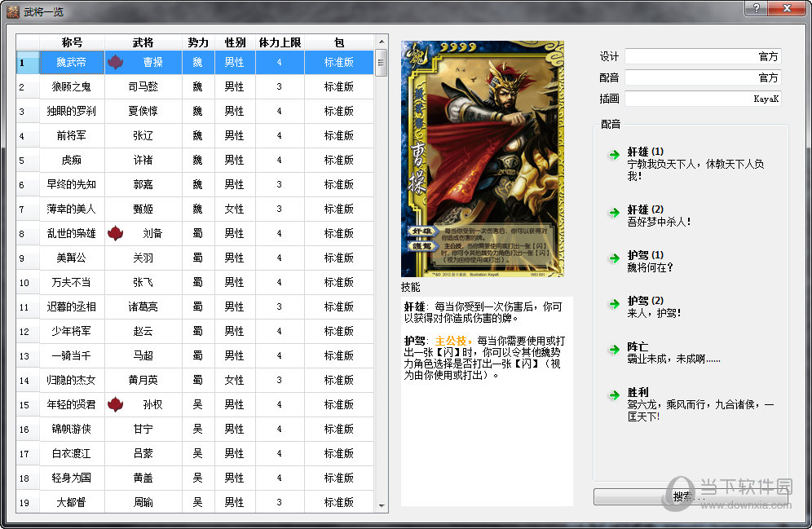Select the 马超 row
Image resolution: width=812 pixels, height=529 pixels.
195,355
